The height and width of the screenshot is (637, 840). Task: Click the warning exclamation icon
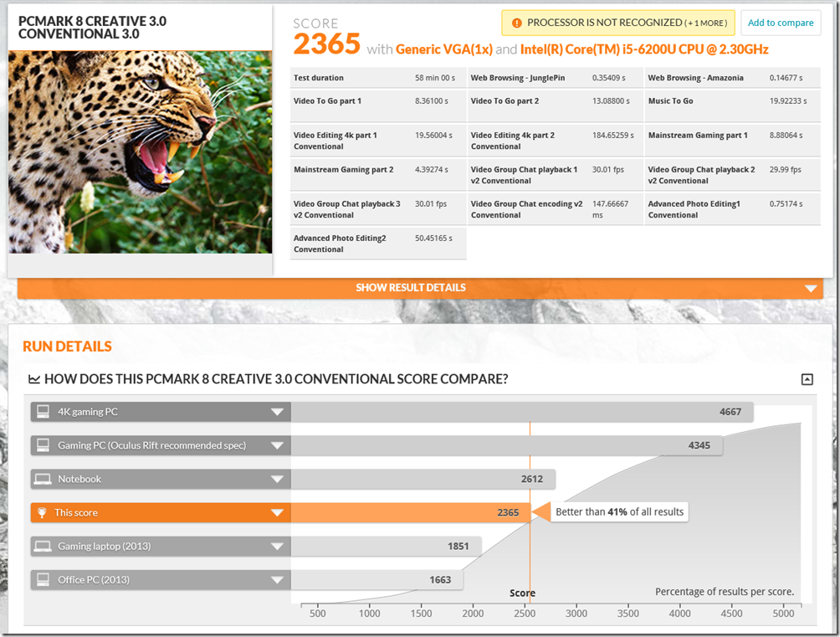(516, 23)
